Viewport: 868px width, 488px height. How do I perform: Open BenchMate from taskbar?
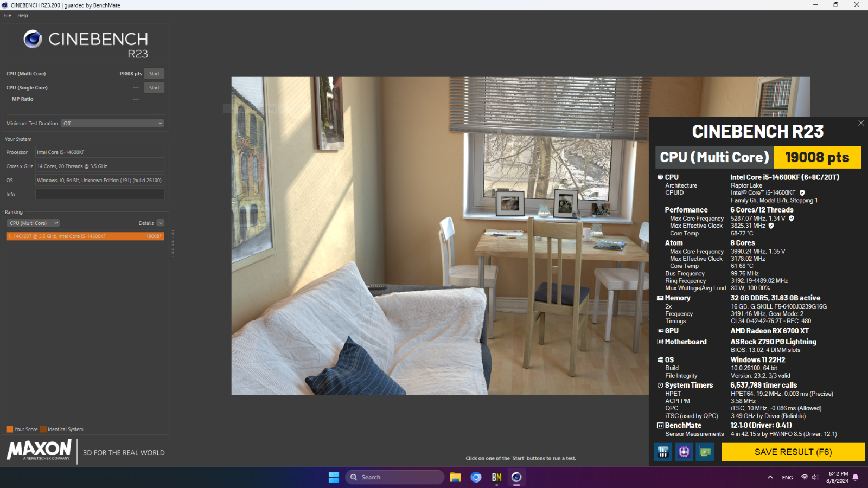(496, 477)
